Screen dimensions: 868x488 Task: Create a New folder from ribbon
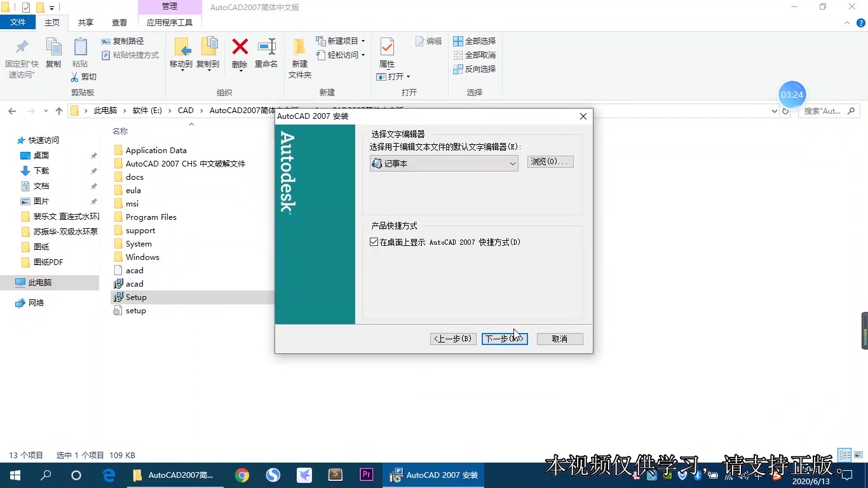click(300, 57)
